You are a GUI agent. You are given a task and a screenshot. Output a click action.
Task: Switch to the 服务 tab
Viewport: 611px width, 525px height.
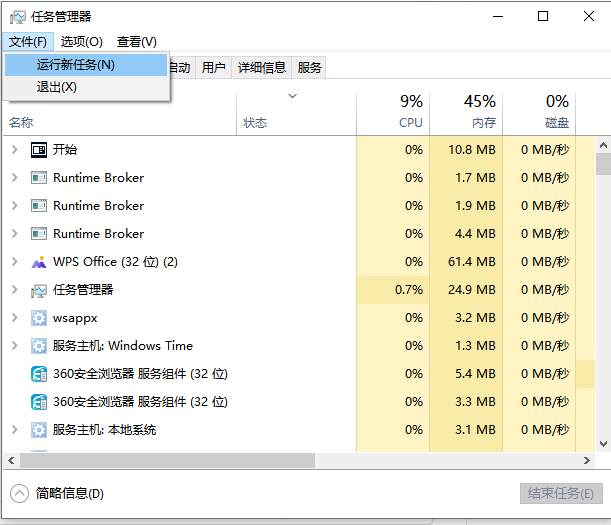click(309, 68)
